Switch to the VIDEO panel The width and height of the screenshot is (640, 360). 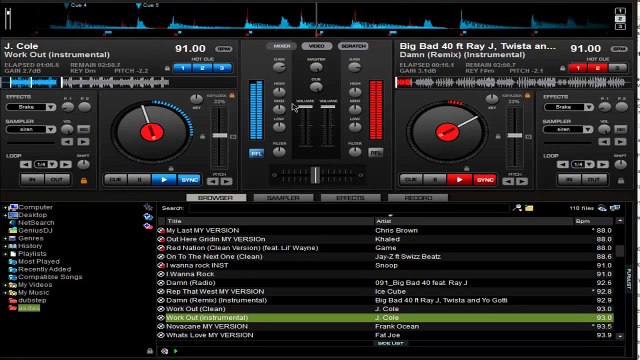tap(317, 46)
